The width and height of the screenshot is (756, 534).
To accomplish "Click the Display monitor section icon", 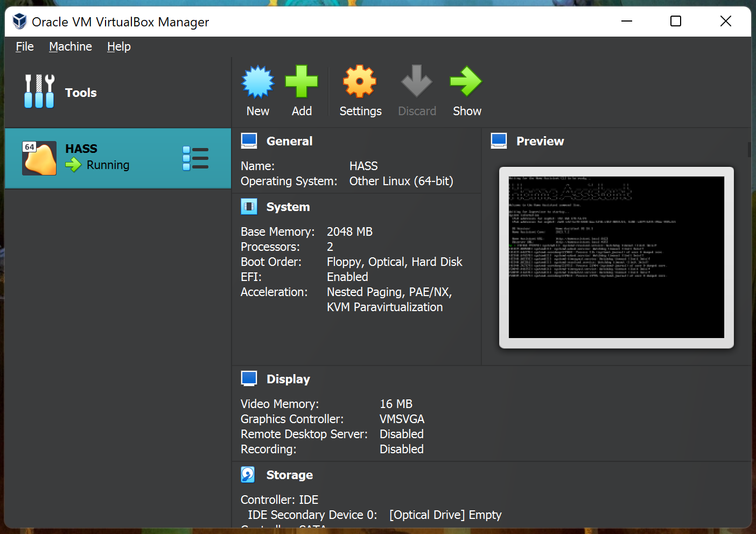I will pos(249,379).
